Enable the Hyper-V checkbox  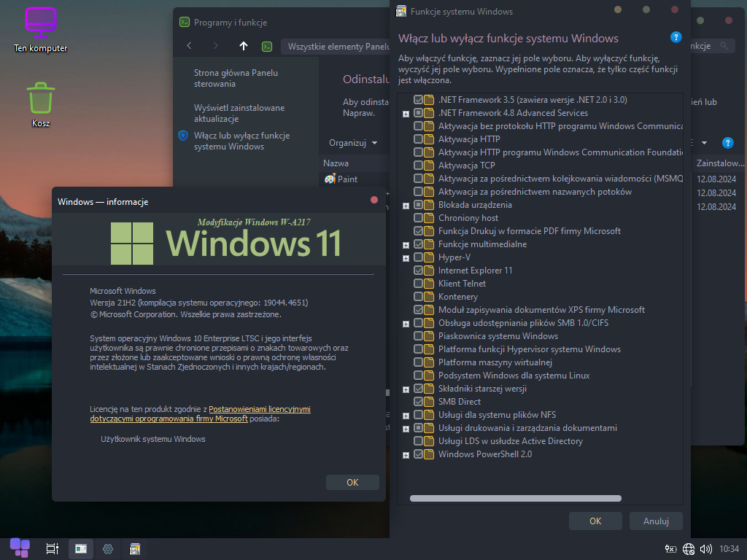418,257
